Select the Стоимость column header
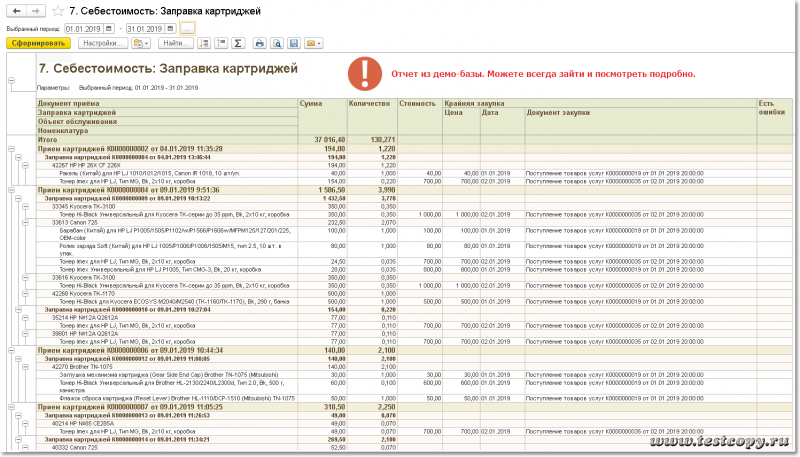The width and height of the screenshot is (800, 457). [x=420, y=117]
